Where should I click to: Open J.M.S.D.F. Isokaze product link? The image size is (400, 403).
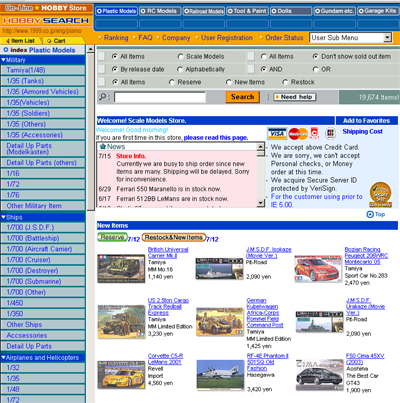[x=269, y=252]
